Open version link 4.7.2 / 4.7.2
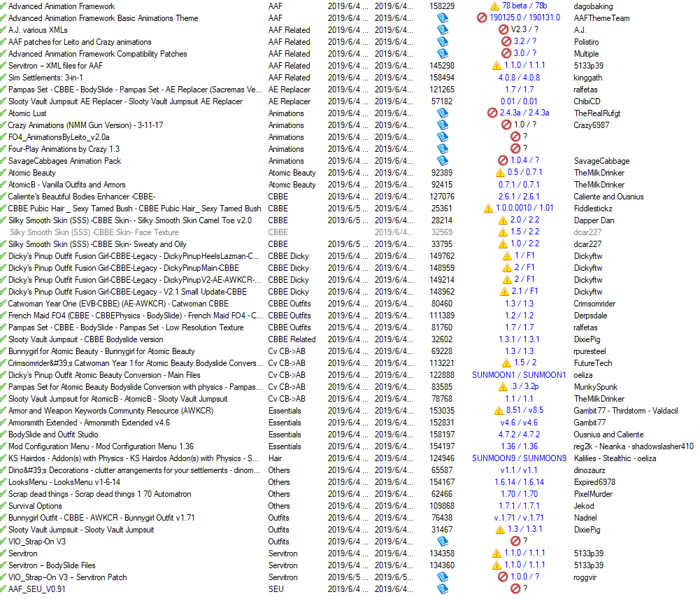This screenshot has width=700, height=599. click(x=519, y=434)
